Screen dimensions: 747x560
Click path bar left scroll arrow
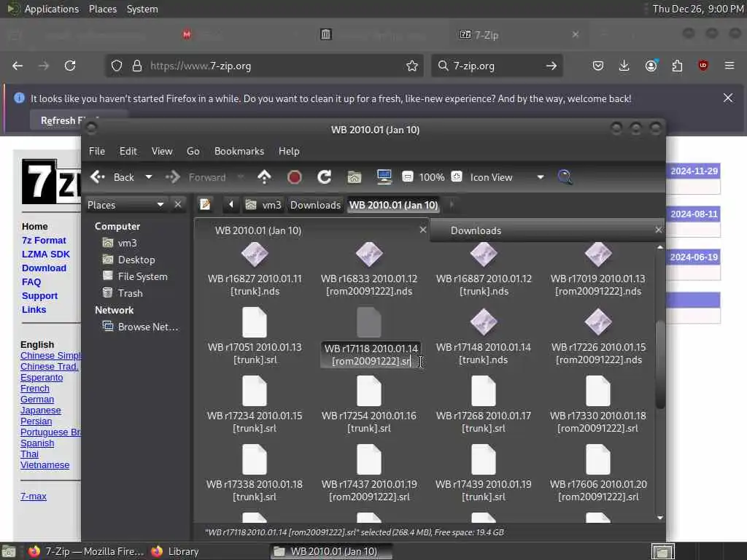point(231,205)
